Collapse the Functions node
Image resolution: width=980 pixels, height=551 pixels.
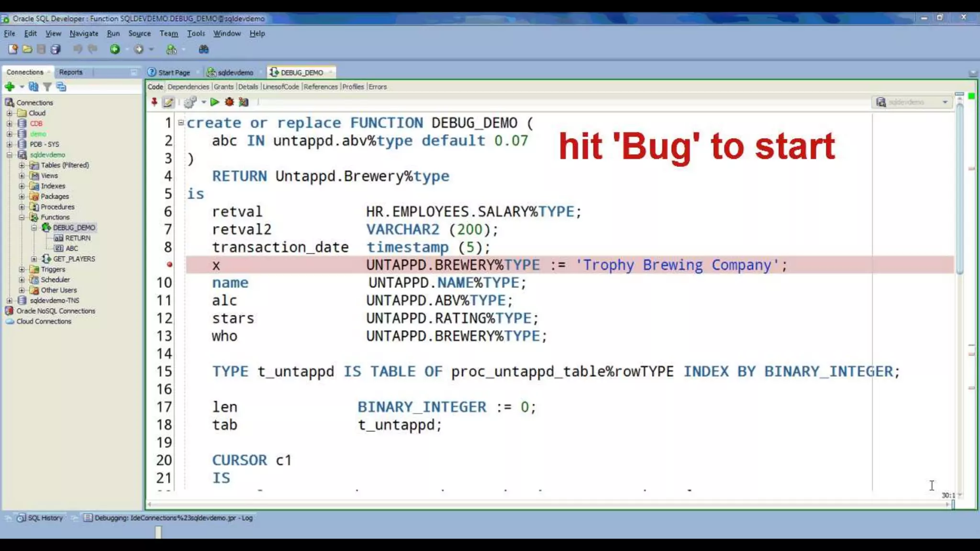22,217
